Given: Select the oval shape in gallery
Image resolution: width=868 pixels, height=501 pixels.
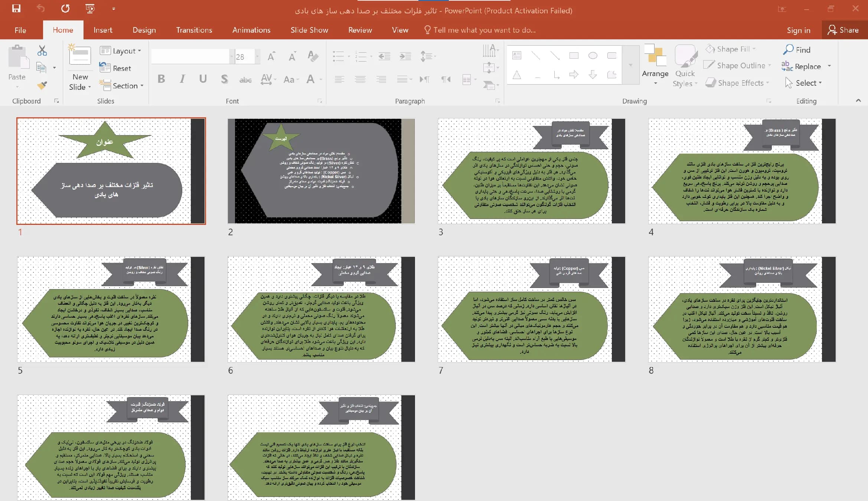Looking at the screenshot, I should [593, 56].
